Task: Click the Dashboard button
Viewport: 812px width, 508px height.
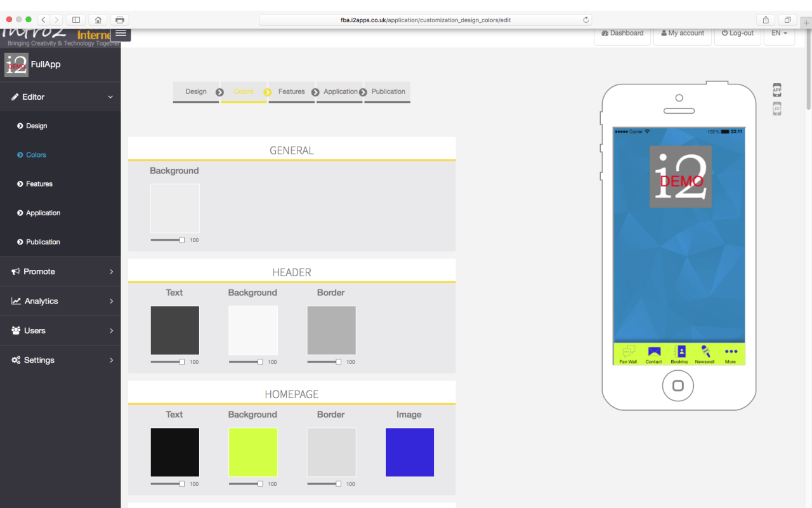Action: click(x=622, y=34)
